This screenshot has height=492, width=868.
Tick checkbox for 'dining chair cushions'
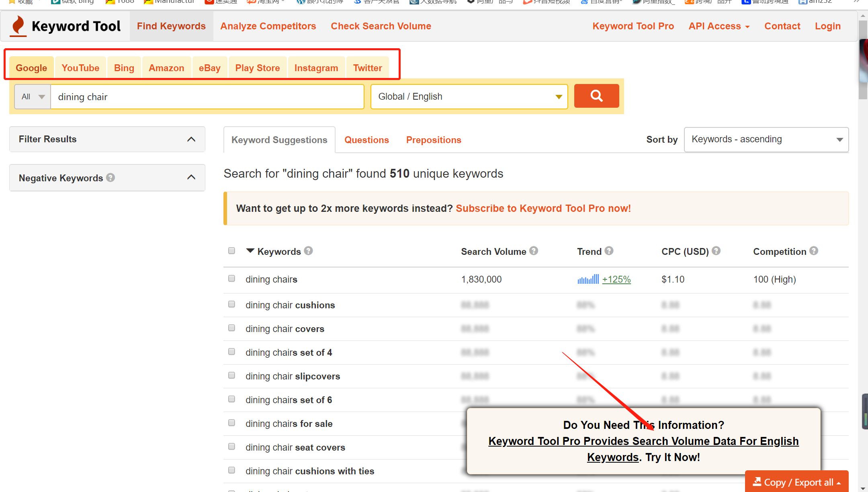point(231,304)
